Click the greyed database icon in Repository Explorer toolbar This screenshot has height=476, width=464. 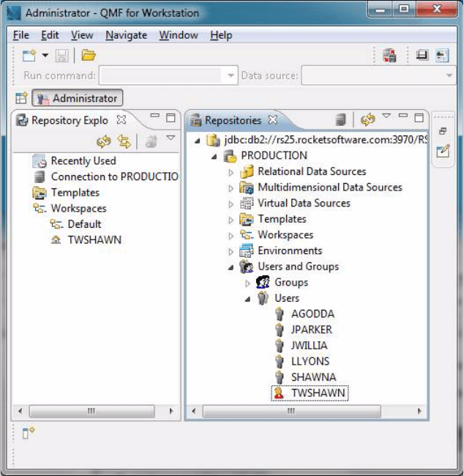[x=151, y=141]
